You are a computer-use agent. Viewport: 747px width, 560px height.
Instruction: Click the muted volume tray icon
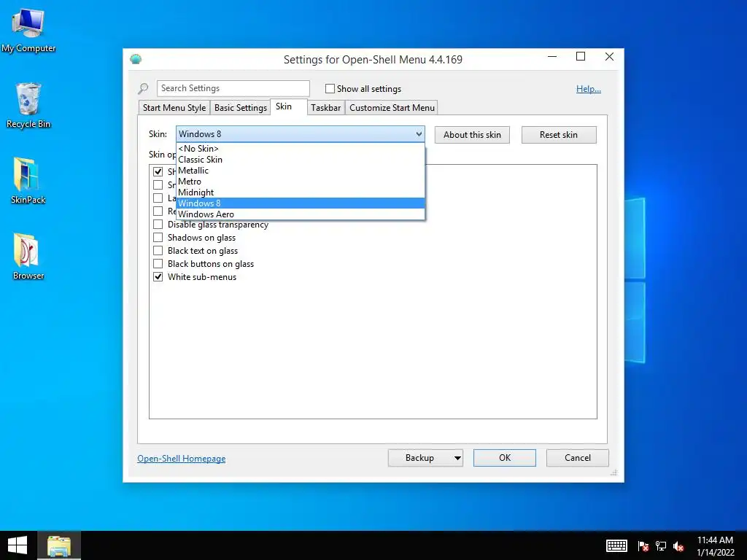[678, 546]
